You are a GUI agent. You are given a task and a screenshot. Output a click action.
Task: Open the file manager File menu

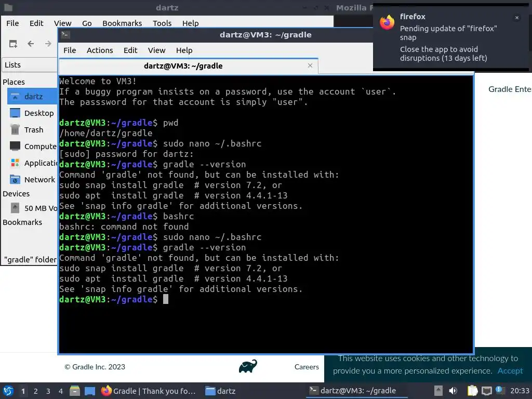12,23
